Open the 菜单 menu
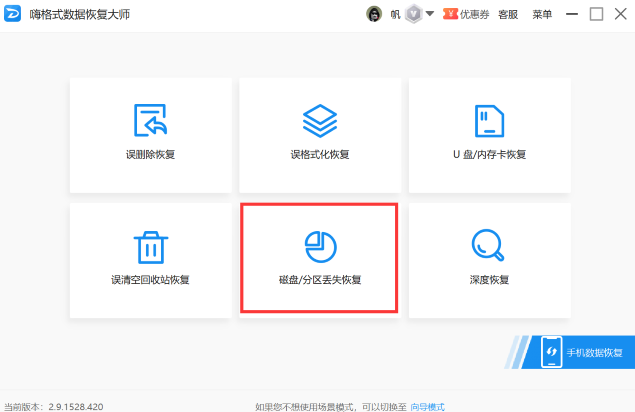635x412 pixels. (x=542, y=15)
